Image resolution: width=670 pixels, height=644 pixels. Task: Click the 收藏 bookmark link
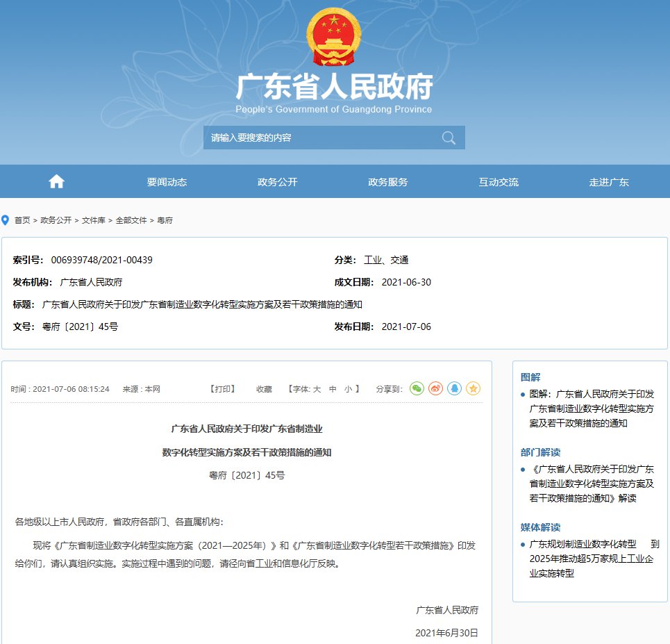[264, 389]
